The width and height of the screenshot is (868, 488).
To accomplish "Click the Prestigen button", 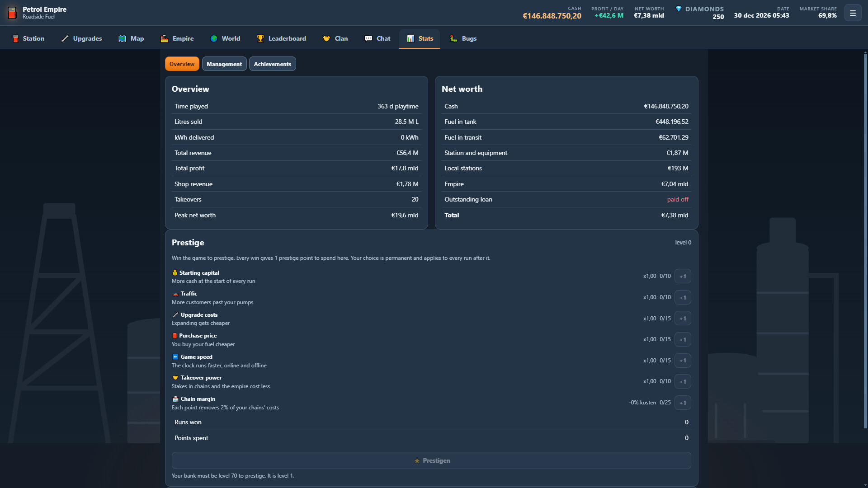I will [431, 460].
